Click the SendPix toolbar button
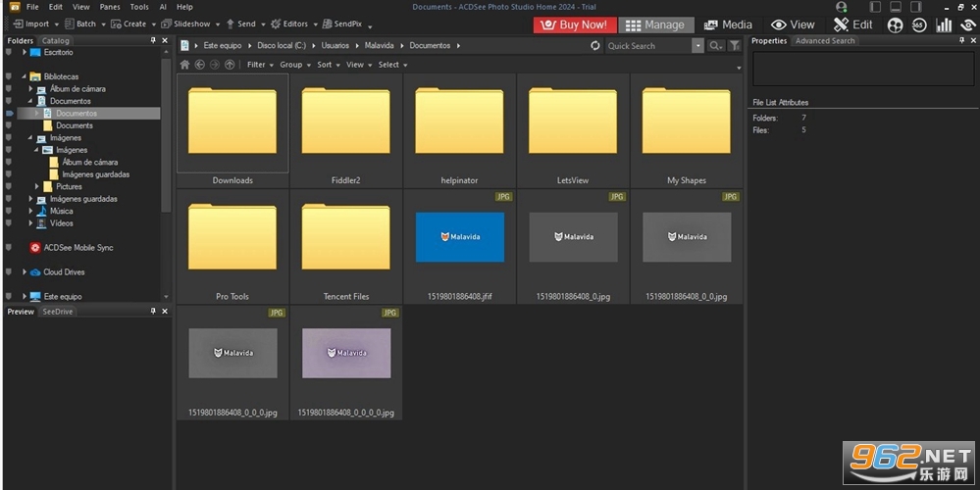Screen dimensions: 980x490 (342, 24)
